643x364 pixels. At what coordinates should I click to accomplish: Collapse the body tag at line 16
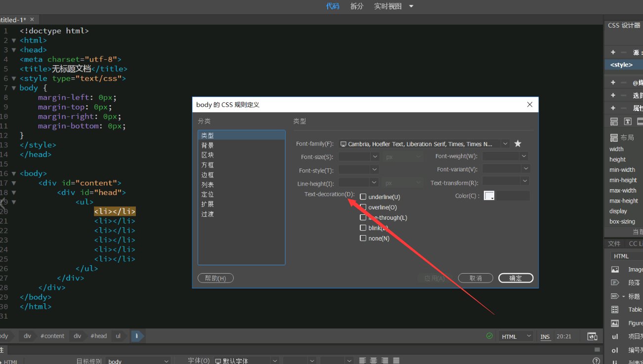coord(14,174)
